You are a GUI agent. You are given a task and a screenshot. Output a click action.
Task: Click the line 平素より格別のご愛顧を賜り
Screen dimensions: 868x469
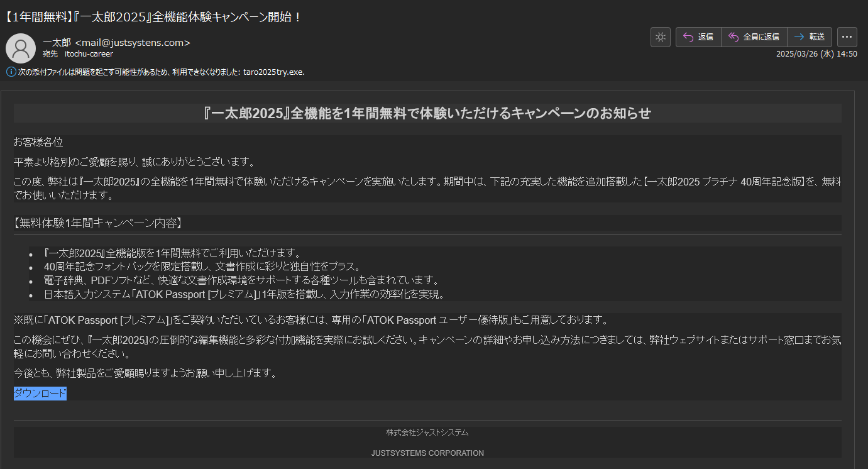point(134,162)
